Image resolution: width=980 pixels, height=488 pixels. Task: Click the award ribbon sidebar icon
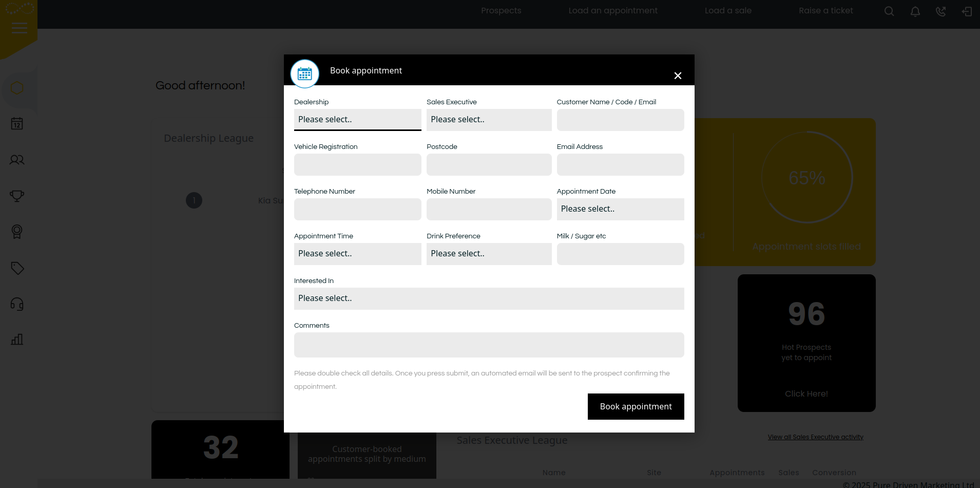[17, 232]
